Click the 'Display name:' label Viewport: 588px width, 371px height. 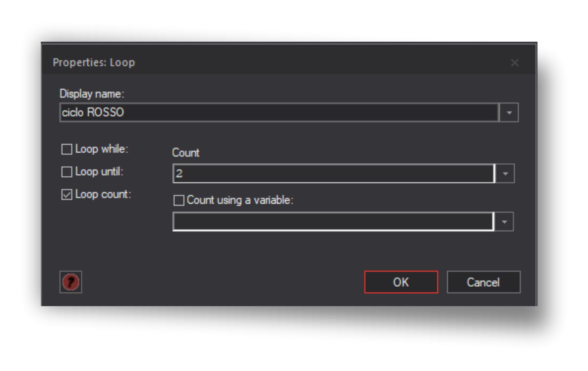(x=92, y=94)
